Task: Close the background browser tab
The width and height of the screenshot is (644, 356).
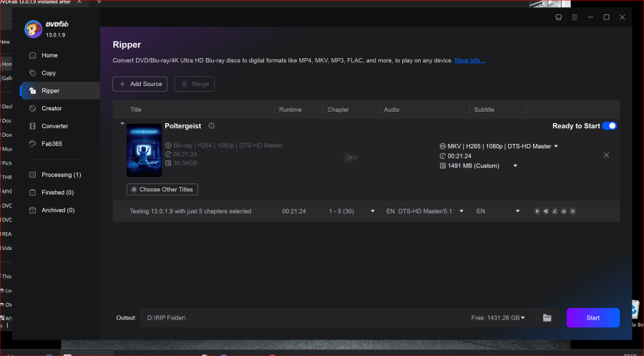Action: click(x=79, y=2)
